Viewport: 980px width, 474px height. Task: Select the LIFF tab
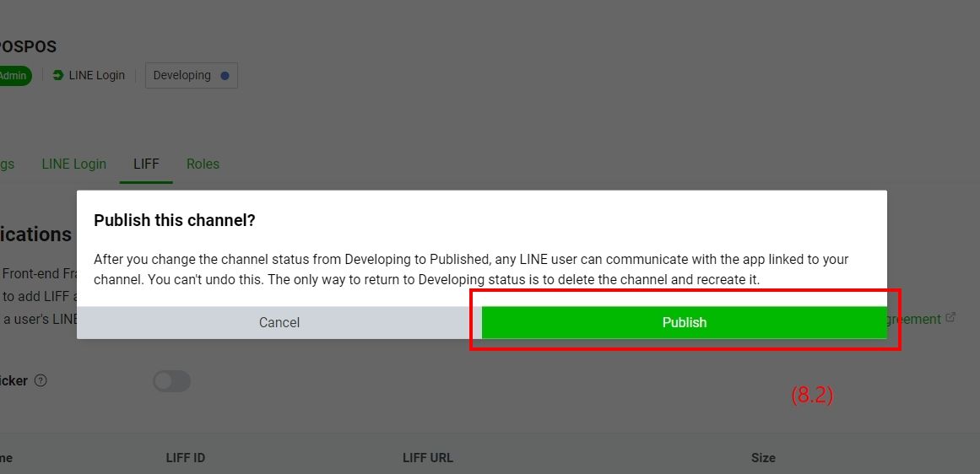pos(146,164)
